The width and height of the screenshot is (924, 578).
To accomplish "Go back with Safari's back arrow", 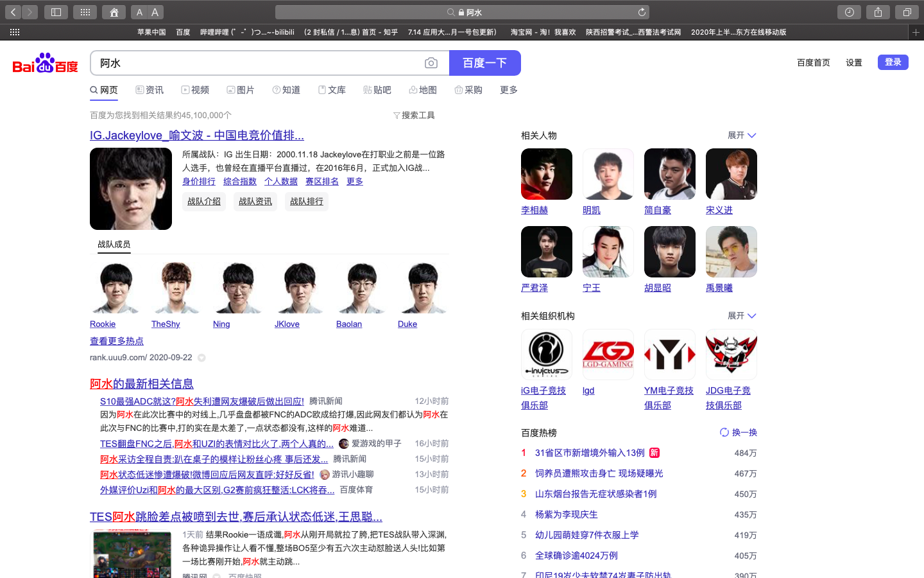I will tap(13, 12).
